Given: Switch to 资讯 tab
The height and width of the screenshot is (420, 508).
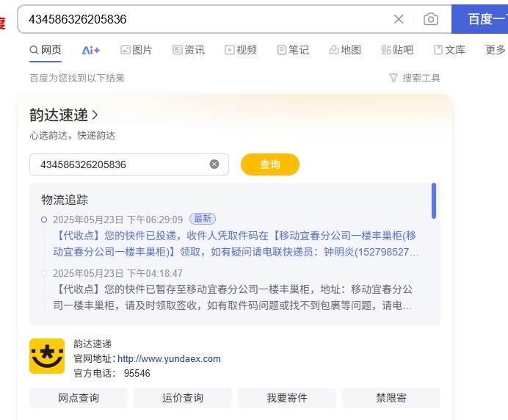Looking at the screenshot, I should pyautogui.click(x=189, y=50).
